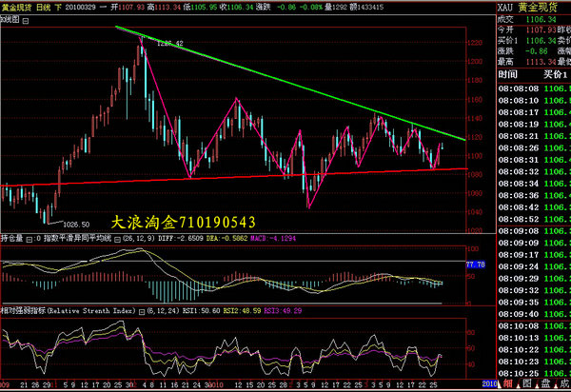Click the XAU symbol code in quote panel

click(x=505, y=8)
